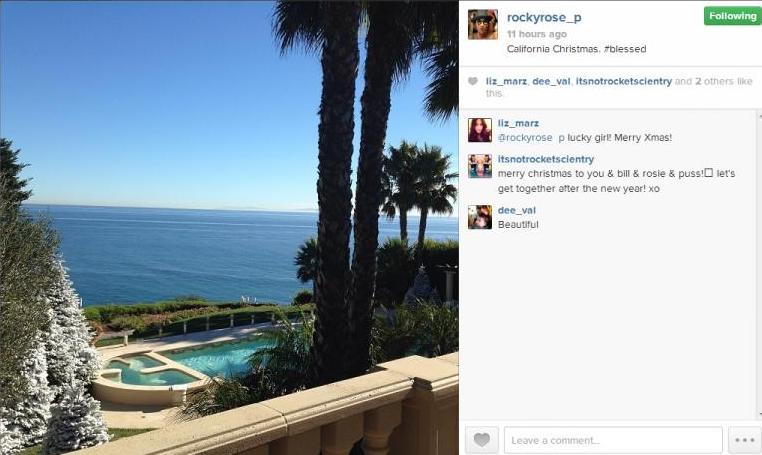Open liz_marz avatar in comments
762x455 pixels.
[480, 130]
